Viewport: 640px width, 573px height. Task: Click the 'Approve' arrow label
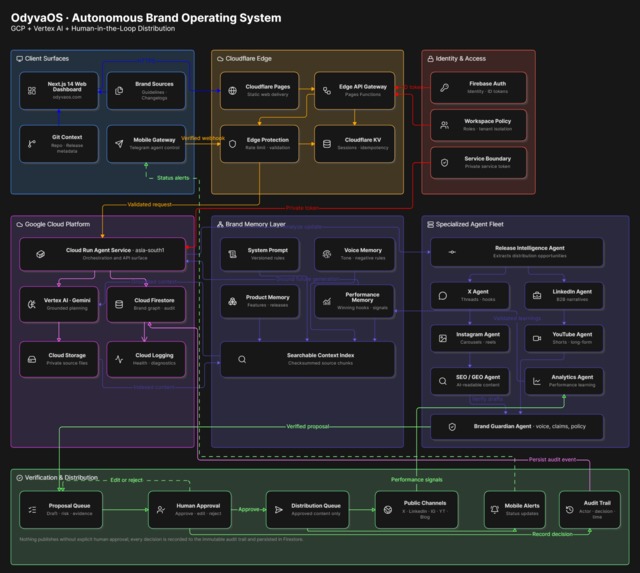(x=249, y=509)
